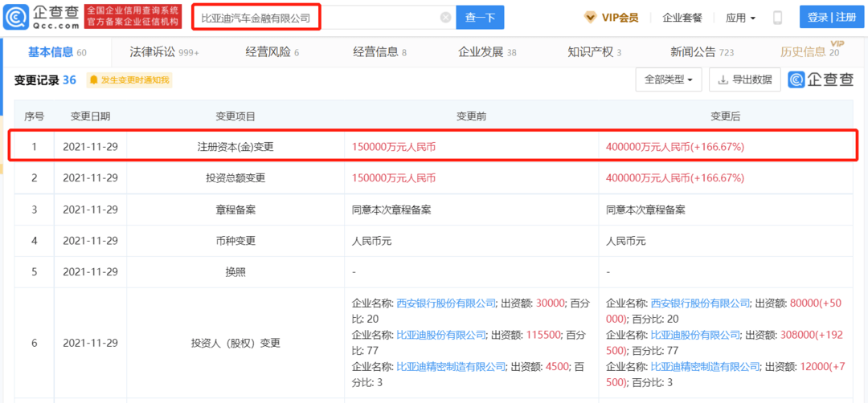The height and width of the screenshot is (403, 868).
Task: Click the bell icon in 发生变更时通知我
Action: (94, 80)
